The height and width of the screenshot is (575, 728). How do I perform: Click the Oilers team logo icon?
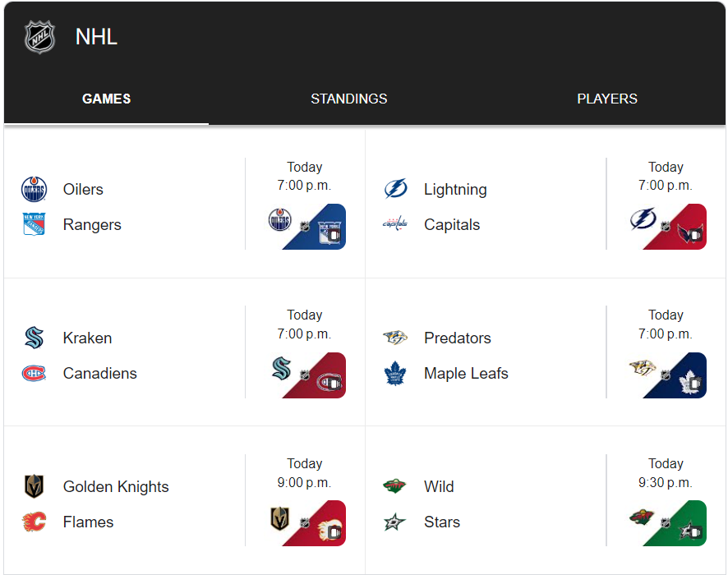tap(34, 190)
